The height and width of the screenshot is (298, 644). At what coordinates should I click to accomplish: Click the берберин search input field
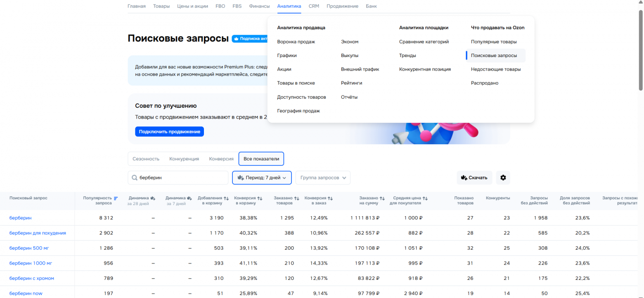pyautogui.click(x=178, y=177)
